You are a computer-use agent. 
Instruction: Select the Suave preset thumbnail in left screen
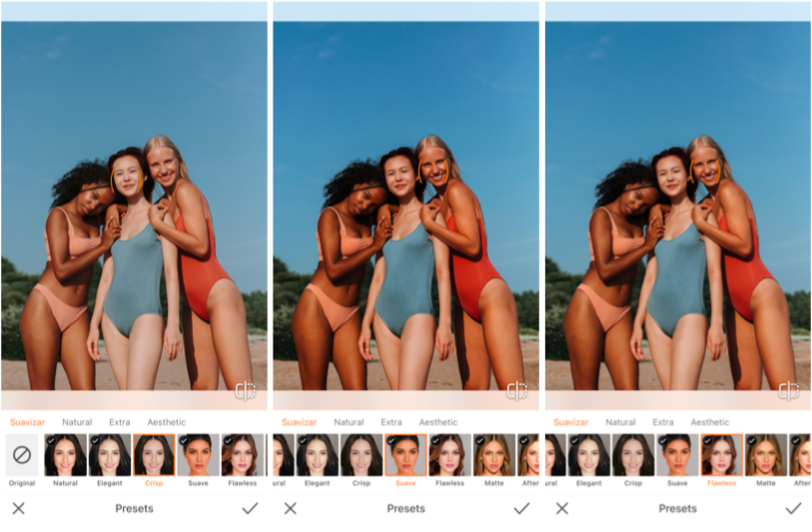click(199, 455)
